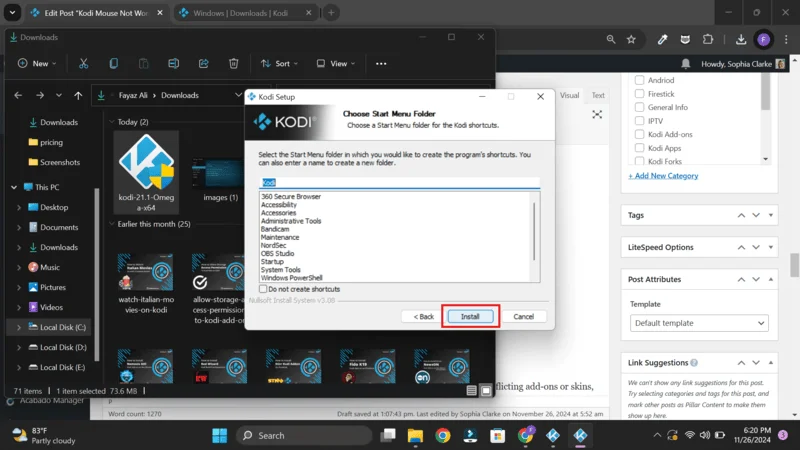Check Do not create shortcuts

(263, 289)
